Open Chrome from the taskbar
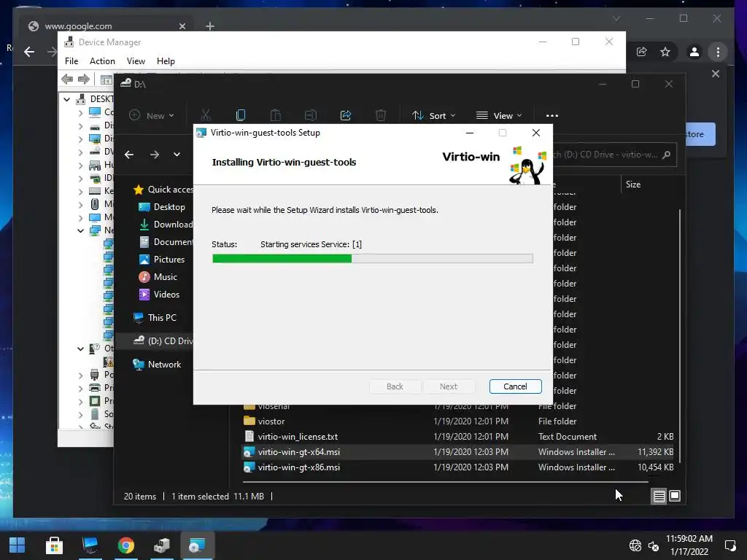747x560 pixels. point(125,545)
